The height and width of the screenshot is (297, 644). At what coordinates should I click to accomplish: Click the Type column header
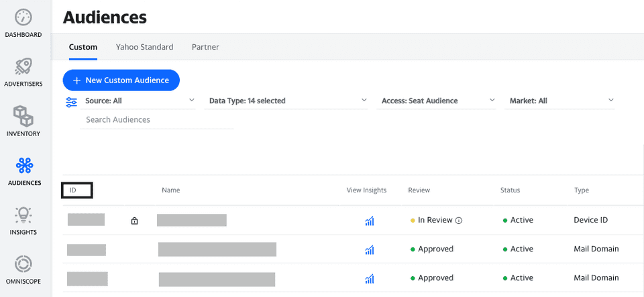582,190
